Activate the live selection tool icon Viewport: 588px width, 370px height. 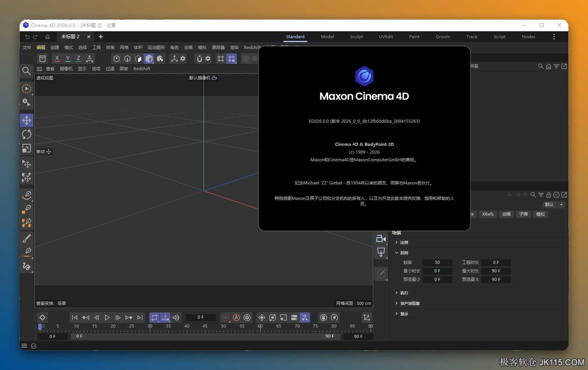tap(27, 89)
